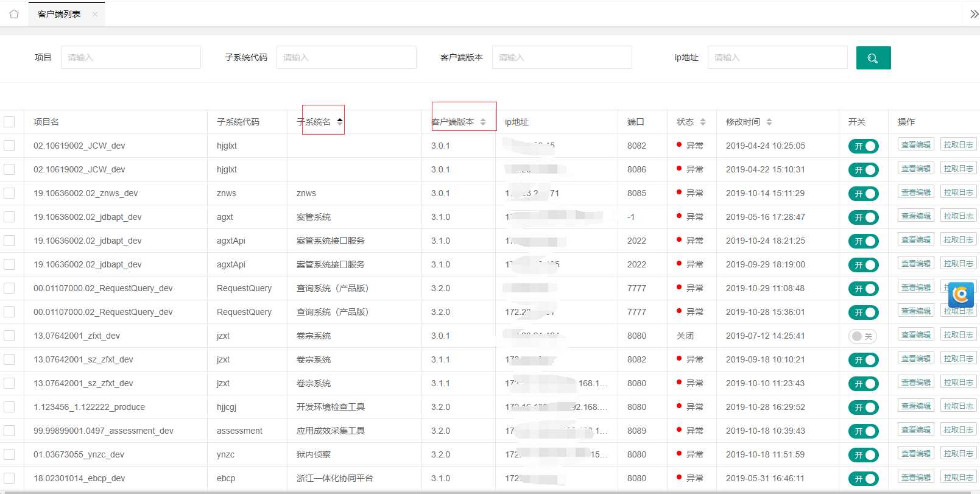Image resolution: width=980 pixels, height=494 pixels.
Task: Click 查看编辑 for the agxt port -1 row
Action: click(x=916, y=216)
